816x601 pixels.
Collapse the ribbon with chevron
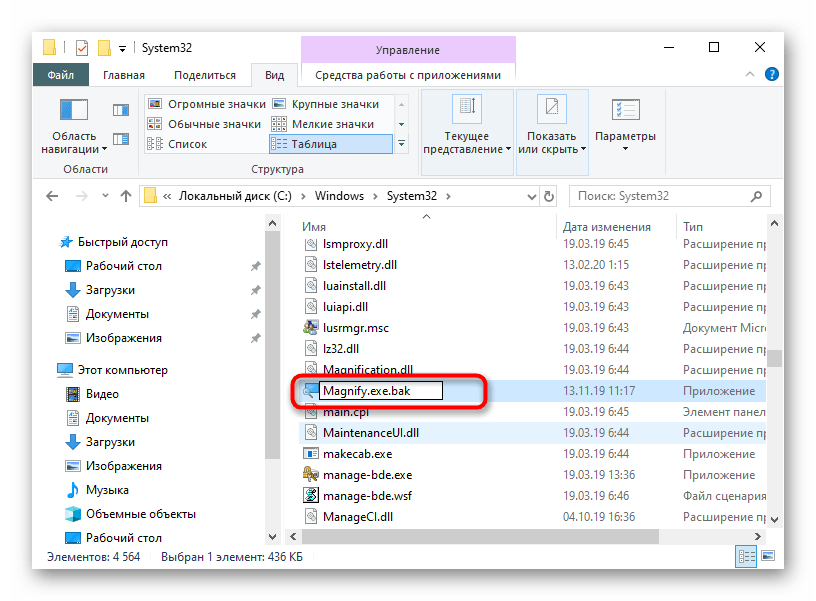pyautogui.click(x=750, y=74)
